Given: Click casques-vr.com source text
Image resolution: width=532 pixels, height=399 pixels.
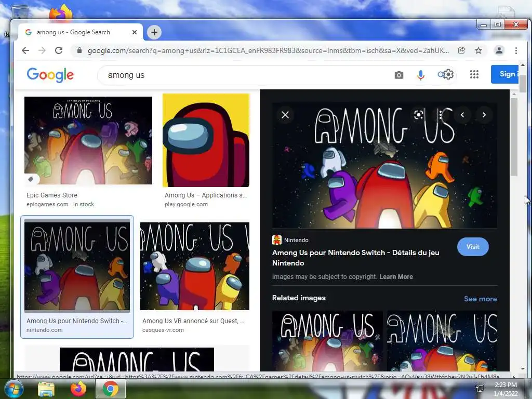Looking at the screenshot, I should [163, 330].
